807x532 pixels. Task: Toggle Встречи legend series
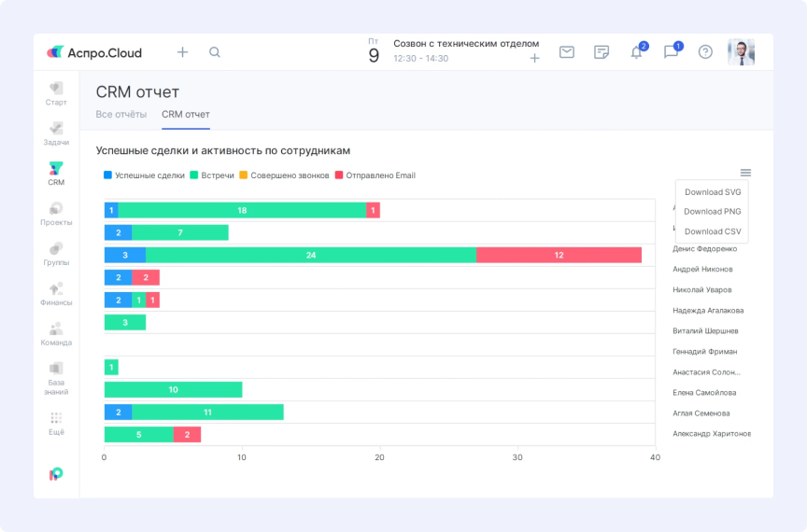(x=212, y=175)
